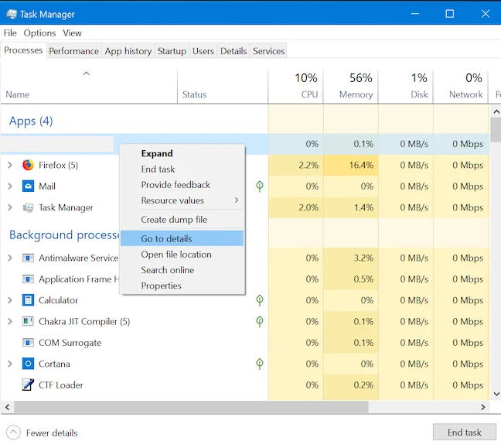Viewport: 501px width, 448px height.
Task: Expand the Calculator process group
Action: tap(10, 300)
